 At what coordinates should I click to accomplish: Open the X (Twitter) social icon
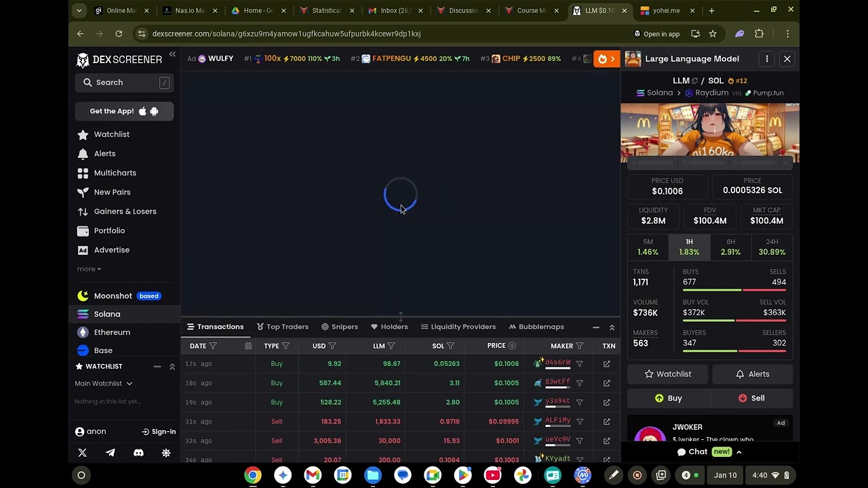click(82, 453)
